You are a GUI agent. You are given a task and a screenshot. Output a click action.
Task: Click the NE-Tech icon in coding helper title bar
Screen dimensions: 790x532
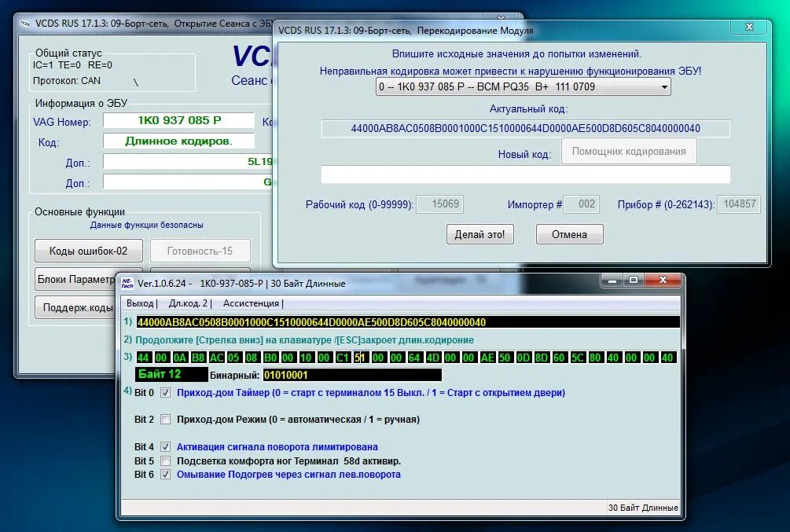127,284
